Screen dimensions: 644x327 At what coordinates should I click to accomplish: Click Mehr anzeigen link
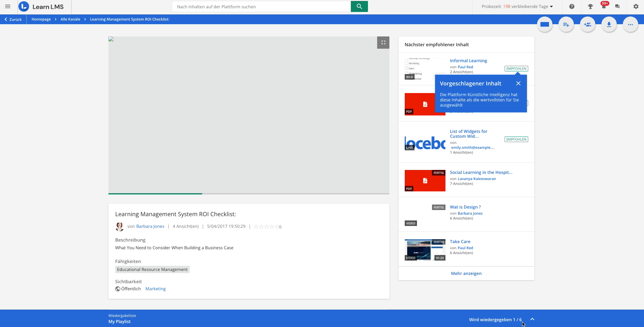coord(466,273)
